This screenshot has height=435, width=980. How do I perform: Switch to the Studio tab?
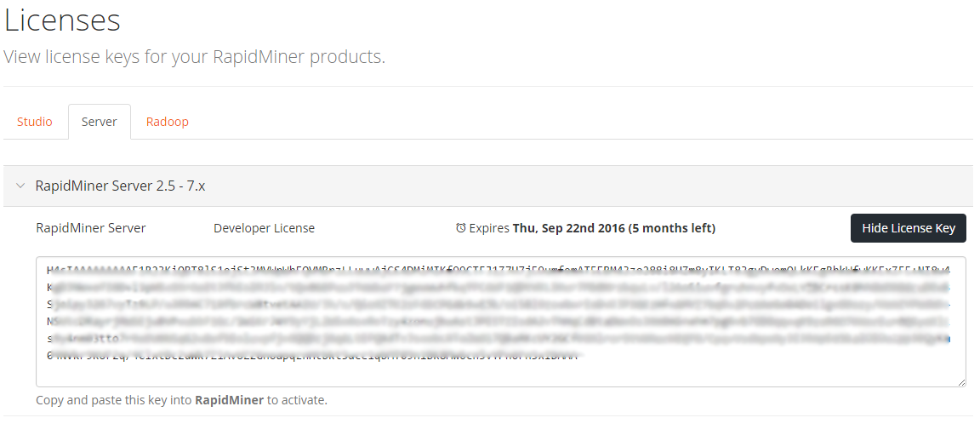35,122
